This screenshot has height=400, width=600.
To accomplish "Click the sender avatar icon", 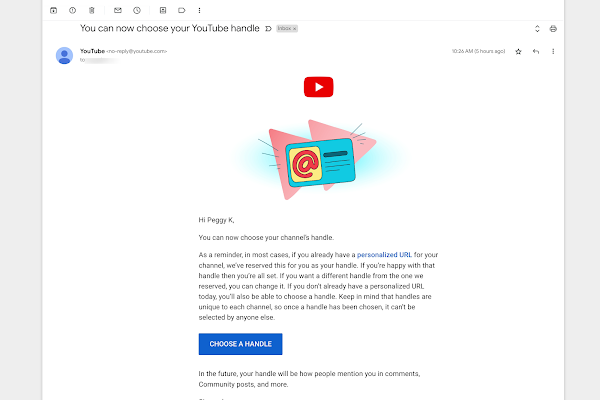I will 64,56.
